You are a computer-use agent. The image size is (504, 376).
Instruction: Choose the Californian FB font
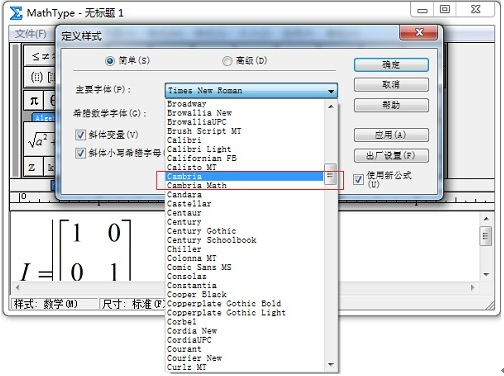pos(244,158)
